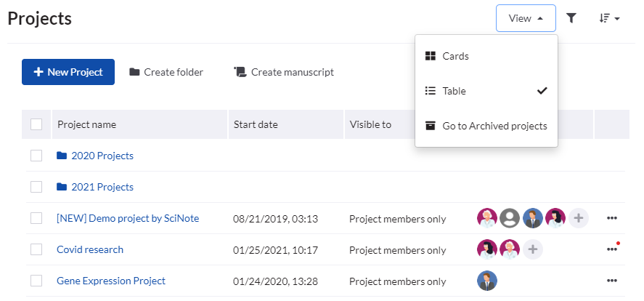Open the Gene Expression Project link

coord(111,281)
